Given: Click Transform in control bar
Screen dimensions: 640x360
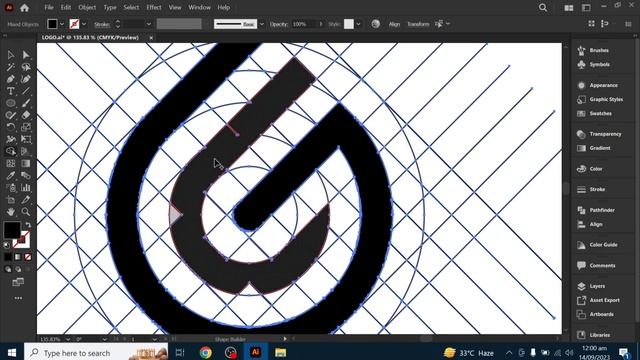Looking at the screenshot, I should point(418,24).
